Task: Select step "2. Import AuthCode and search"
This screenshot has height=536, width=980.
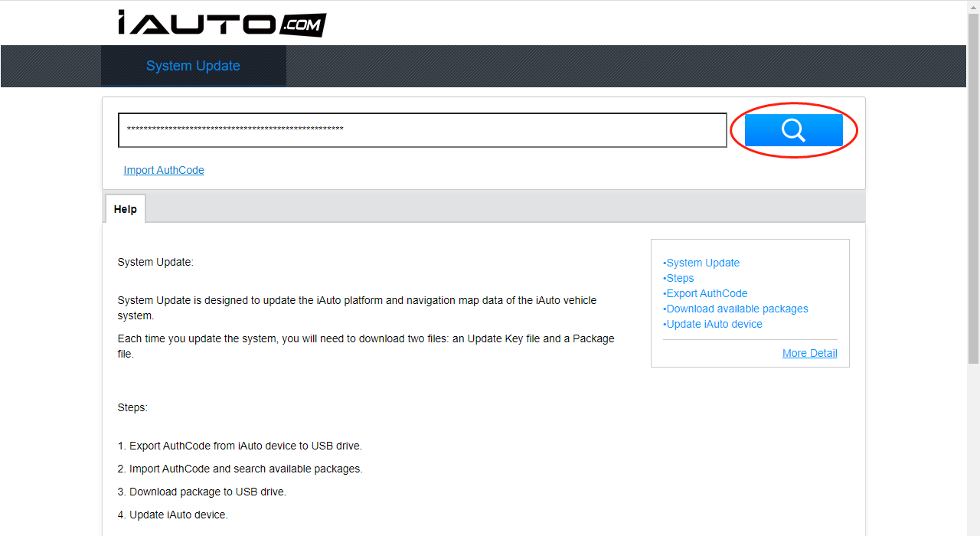Action: pos(240,469)
